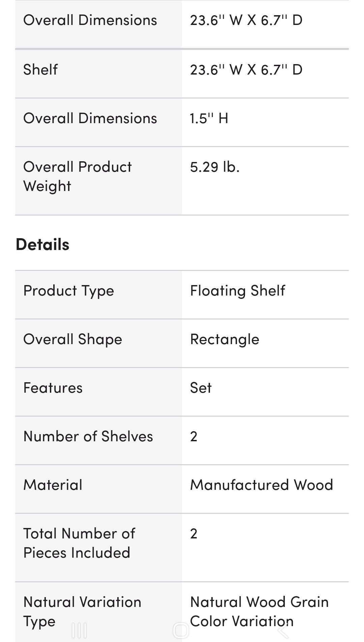
Task: Click the Material row label
Action: click(x=53, y=485)
